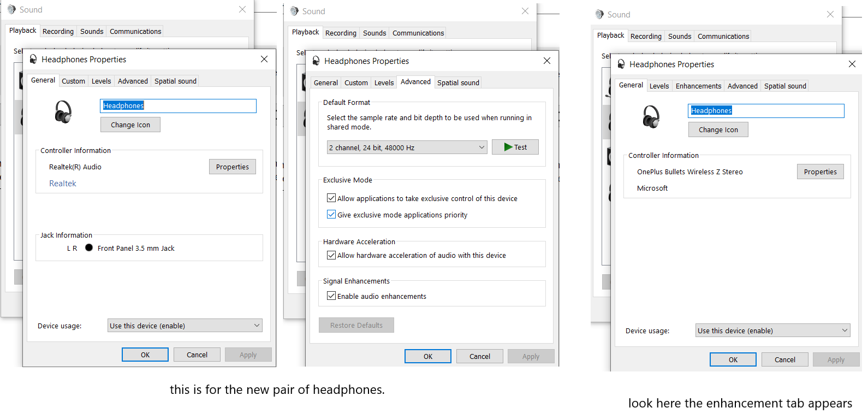Open Properties for Realtek(R) Audio controller

232,167
